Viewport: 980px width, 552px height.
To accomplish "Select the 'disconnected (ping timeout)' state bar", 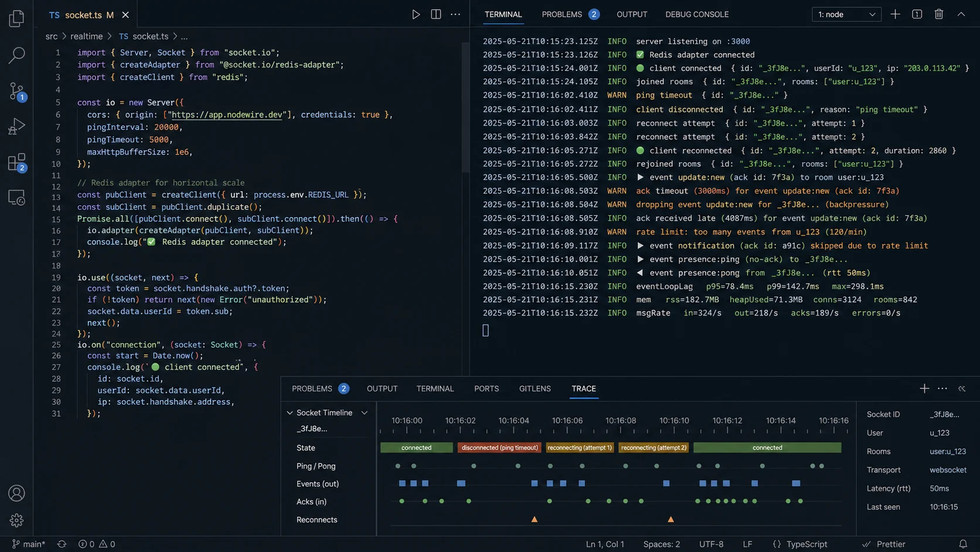I will (x=499, y=448).
